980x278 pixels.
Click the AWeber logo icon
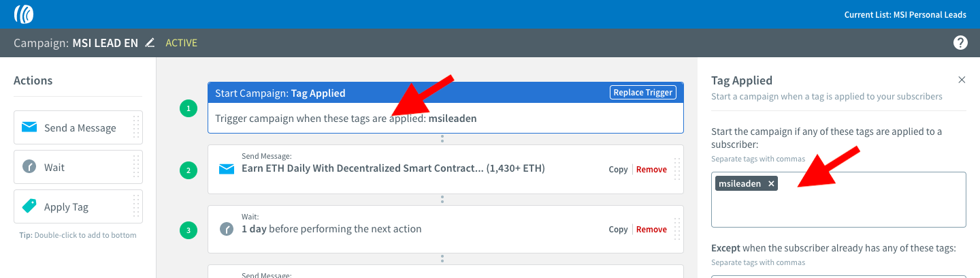(x=24, y=14)
